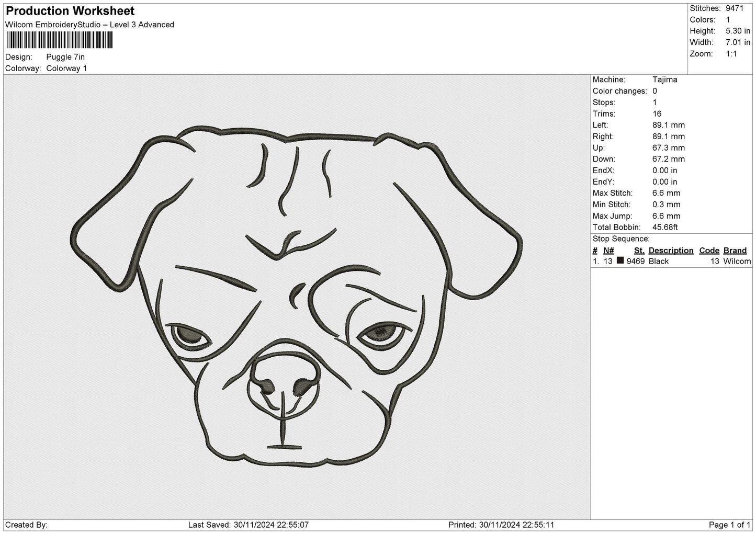Click the Production Worksheet title
This screenshot has height=534, width=756.
[x=70, y=11]
